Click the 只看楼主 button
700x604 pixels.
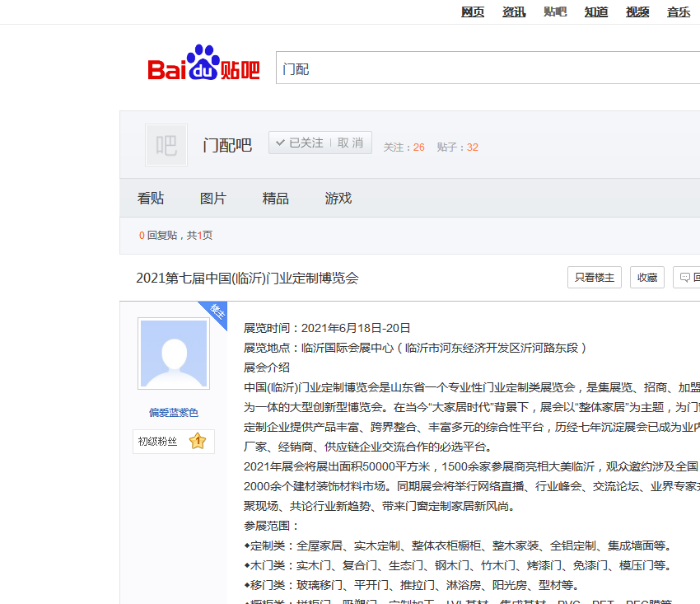tap(595, 278)
